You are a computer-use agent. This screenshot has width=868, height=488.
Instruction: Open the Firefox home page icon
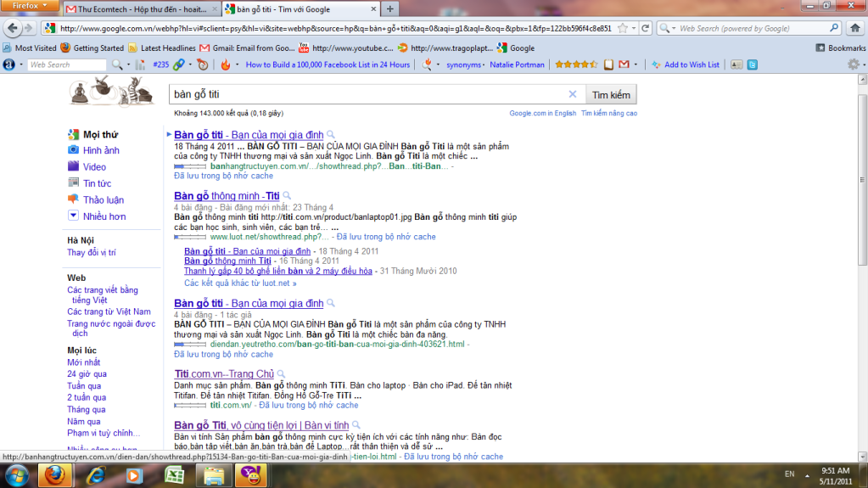(x=855, y=28)
